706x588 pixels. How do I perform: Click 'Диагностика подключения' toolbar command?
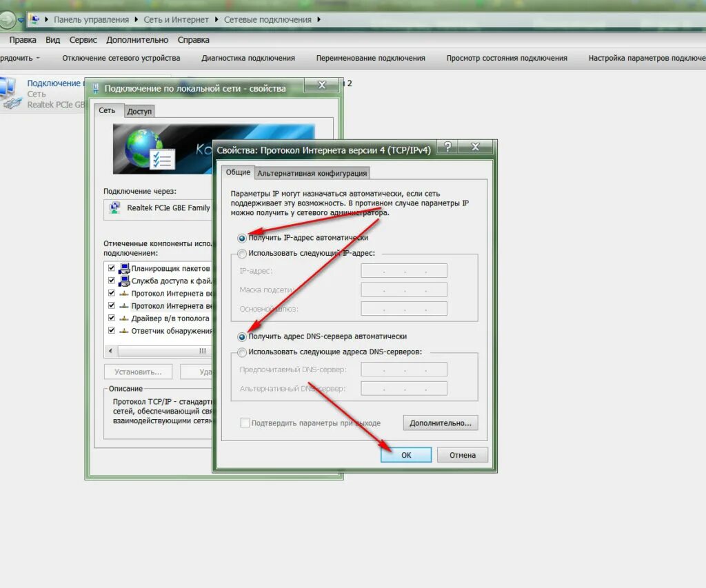pos(248,58)
